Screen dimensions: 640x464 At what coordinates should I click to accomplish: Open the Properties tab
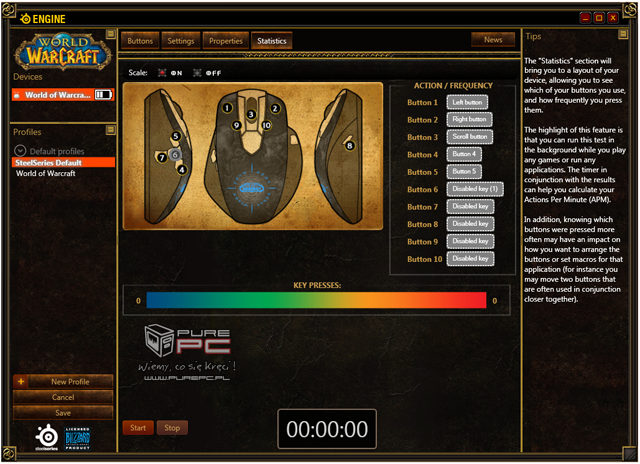[226, 41]
